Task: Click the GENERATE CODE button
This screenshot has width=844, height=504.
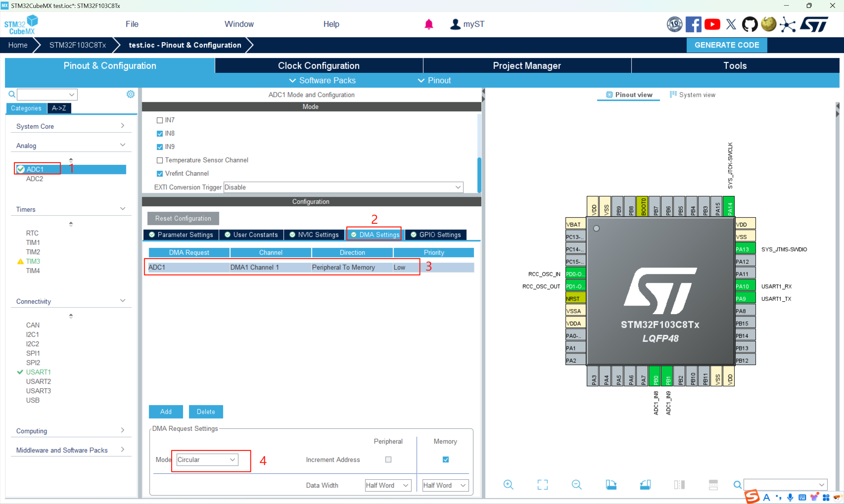Action: coord(727,45)
